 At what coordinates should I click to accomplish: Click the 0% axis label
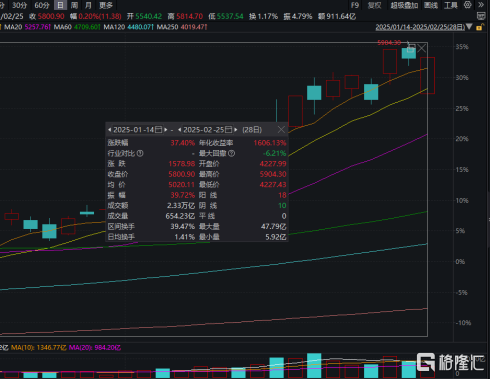[460, 262]
